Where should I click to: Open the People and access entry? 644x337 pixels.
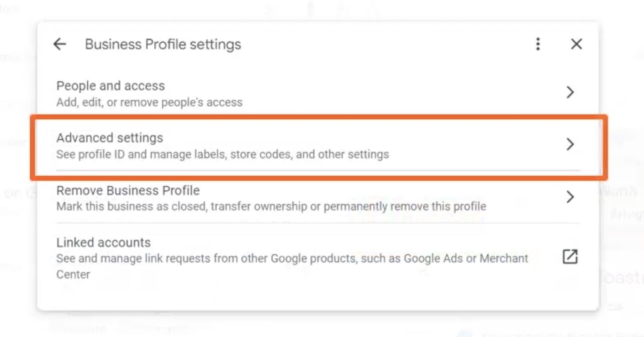[x=318, y=93]
